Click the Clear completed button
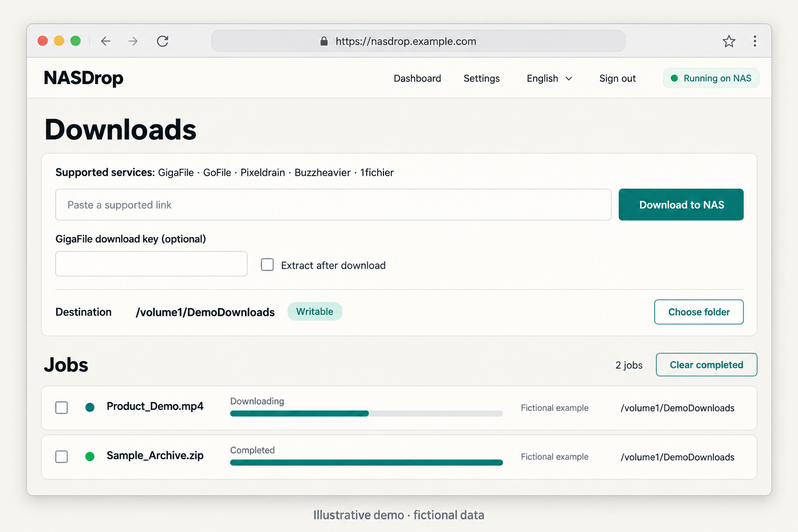 (707, 365)
